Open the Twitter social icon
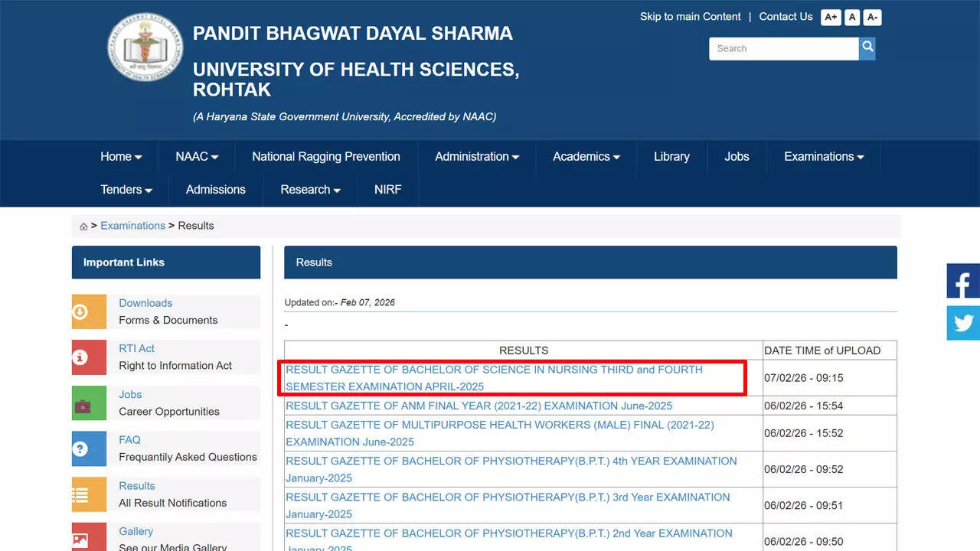Viewport: 980px width, 551px height. coord(963,323)
